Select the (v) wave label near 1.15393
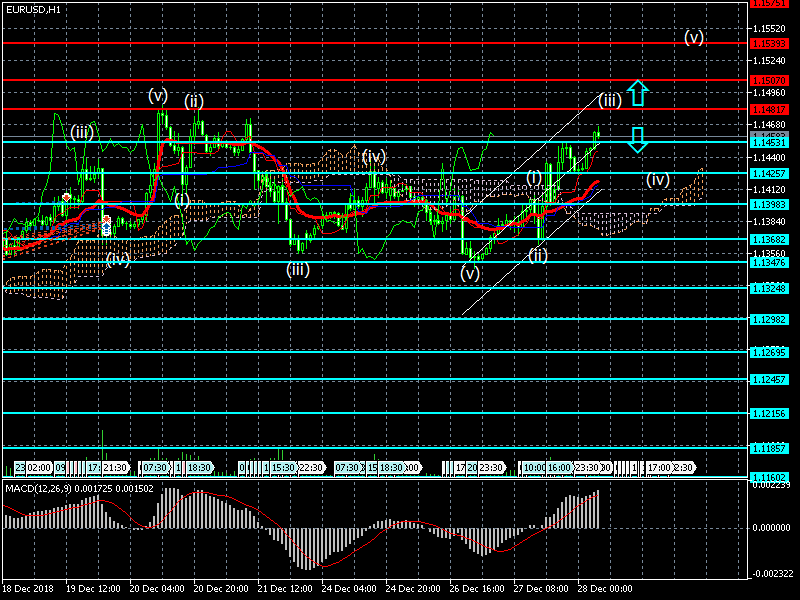Image resolution: width=800 pixels, height=600 pixels. click(x=695, y=37)
